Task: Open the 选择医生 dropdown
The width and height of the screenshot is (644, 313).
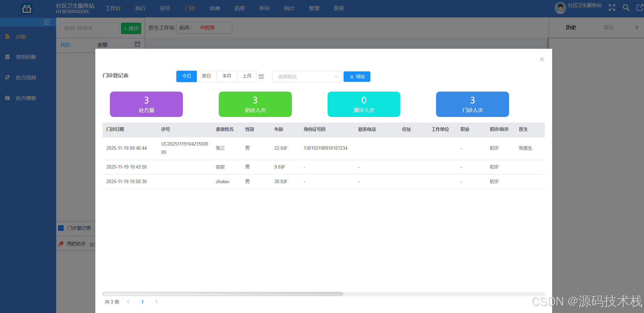Action: pos(307,77)
